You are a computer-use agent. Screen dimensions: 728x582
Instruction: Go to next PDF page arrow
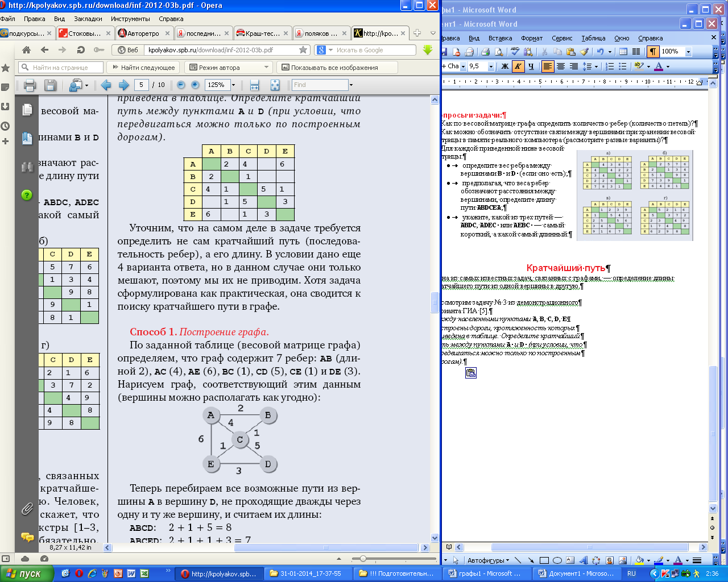(123, 85)
